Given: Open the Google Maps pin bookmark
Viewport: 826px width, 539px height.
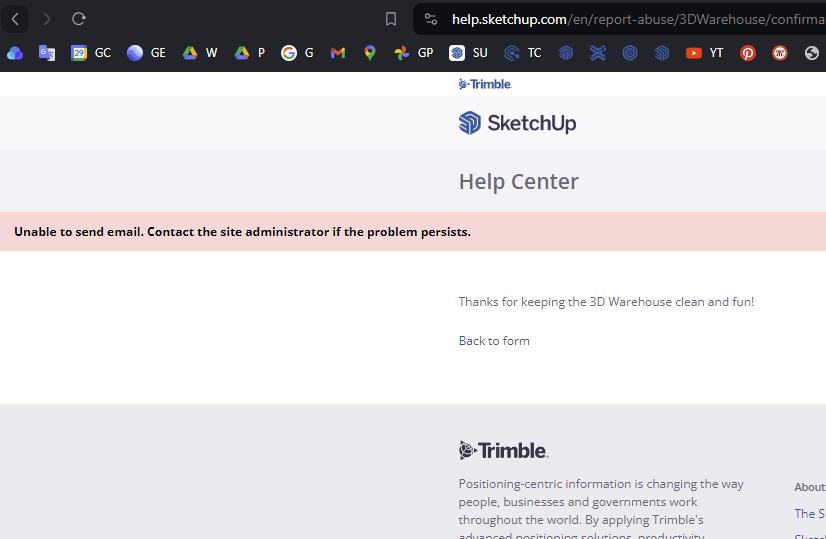Looking at the screenshot, I should point(370,53).
